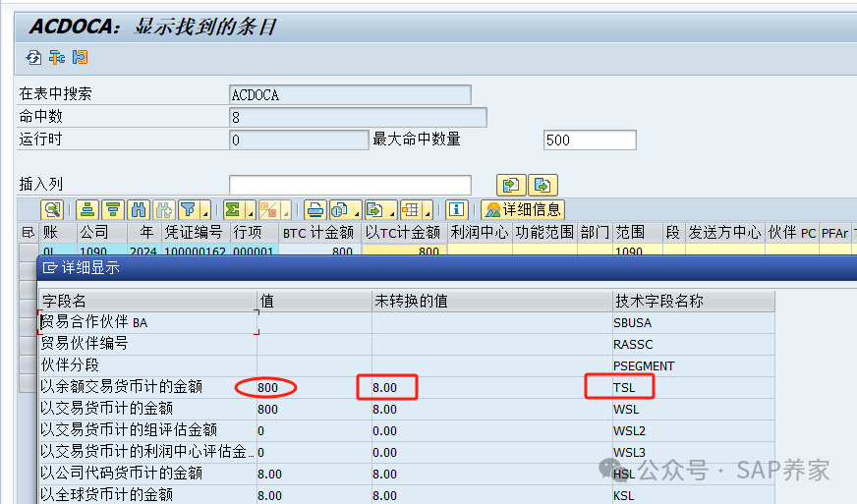Click the 最大命中数量 field showing 500
857x504 pixels.
coord(590,140)
